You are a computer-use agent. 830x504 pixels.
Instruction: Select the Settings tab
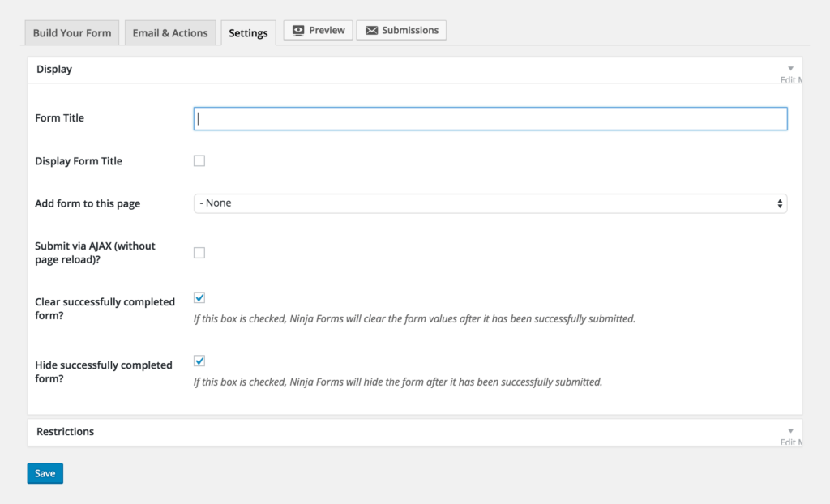tap(248, 33)
